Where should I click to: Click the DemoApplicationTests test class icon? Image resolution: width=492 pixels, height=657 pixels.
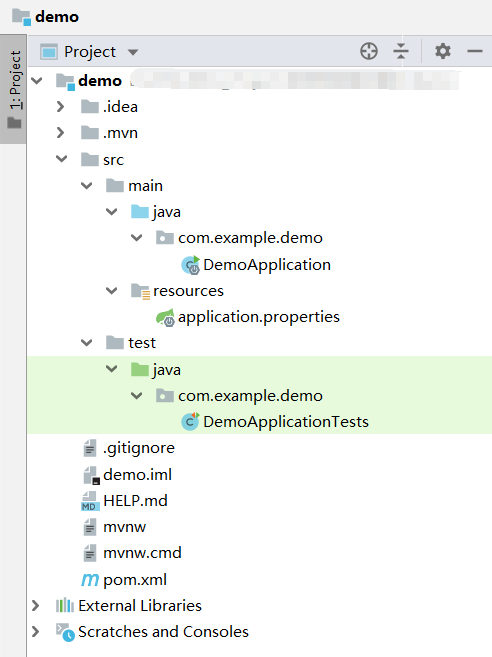pyautogui.click(x=190, y=422)
